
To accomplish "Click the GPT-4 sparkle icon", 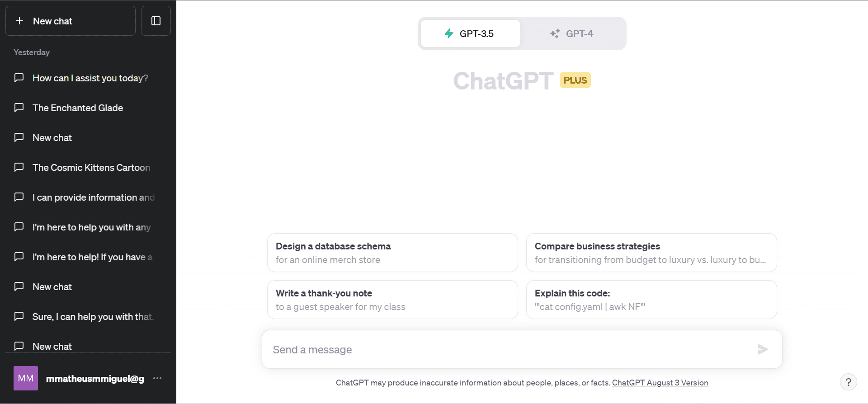I will point(555,33).
